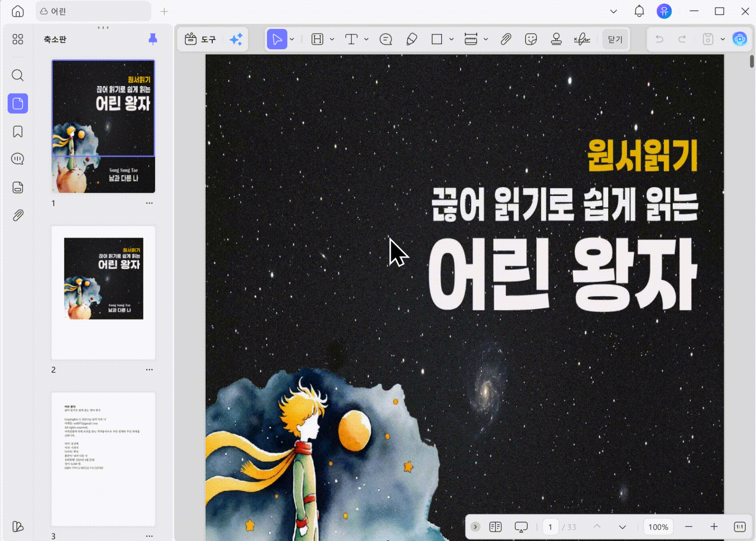
Task: Click the page number input field
Action: point(550,527)
